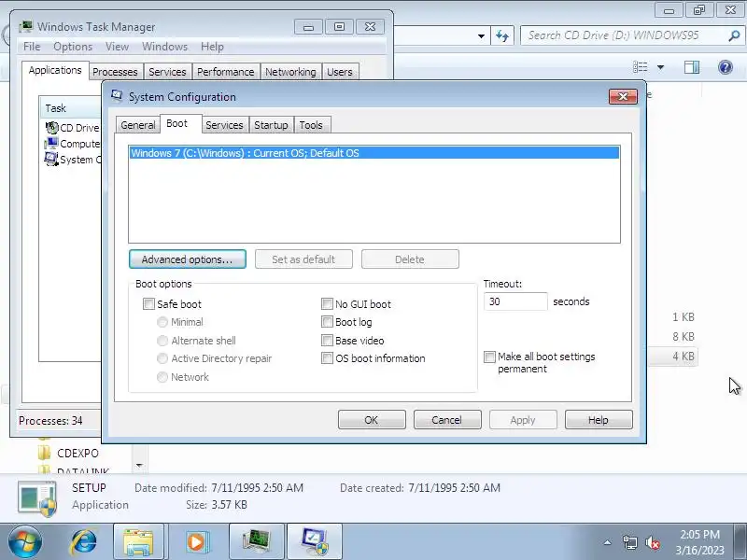This screenshot has width=747, height=560.
Task: Close the System Configuration dialog
Action: pos(623,97)
